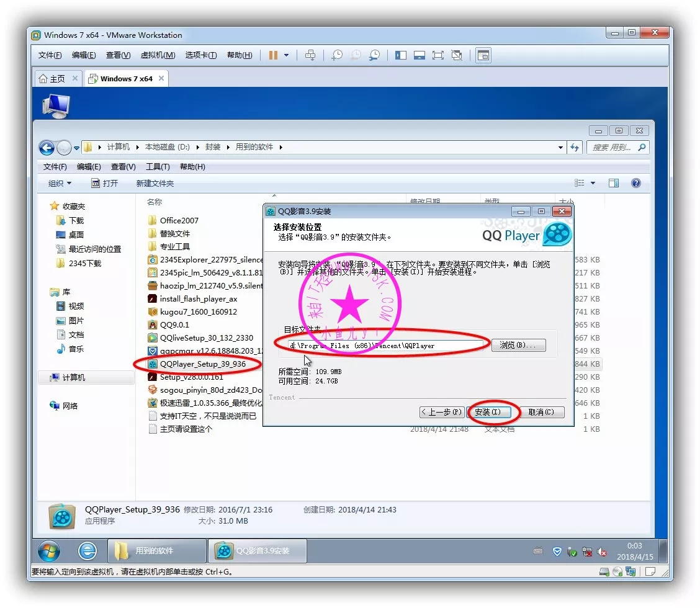Screen dimensions: 700x608
Task: Select 计算机 in the navigation pane
Action: point(74,378)
